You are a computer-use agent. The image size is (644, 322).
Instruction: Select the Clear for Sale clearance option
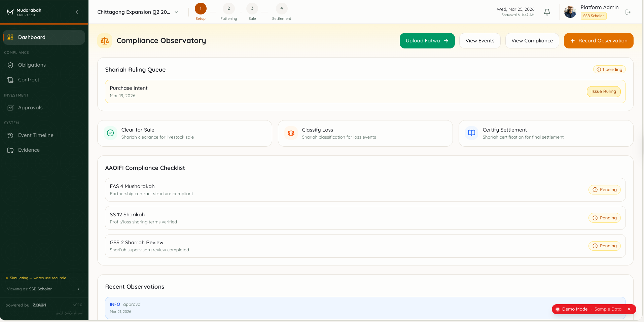coord(184,133)
